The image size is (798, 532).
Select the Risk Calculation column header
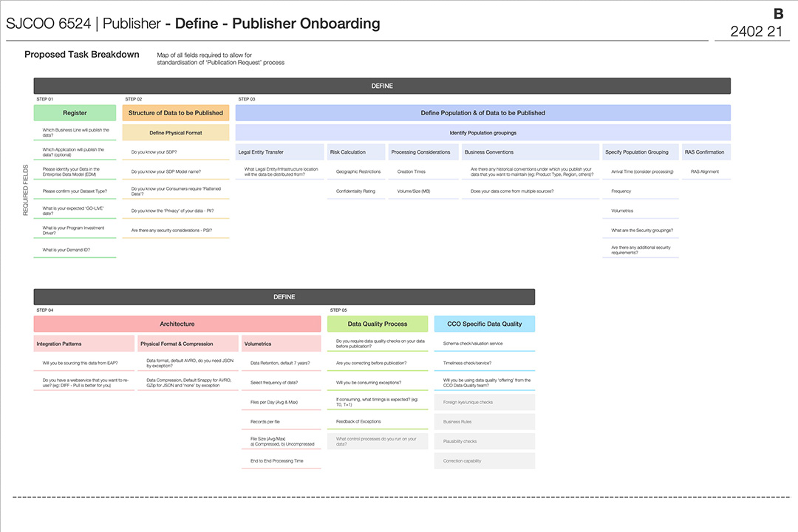(356, 152)
